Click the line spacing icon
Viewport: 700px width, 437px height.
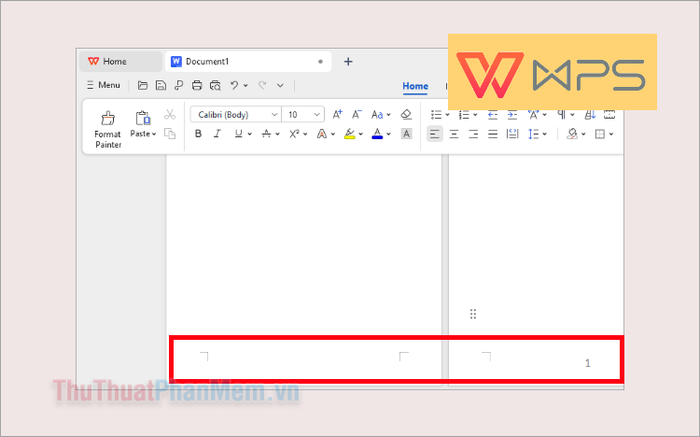(533, 134)
